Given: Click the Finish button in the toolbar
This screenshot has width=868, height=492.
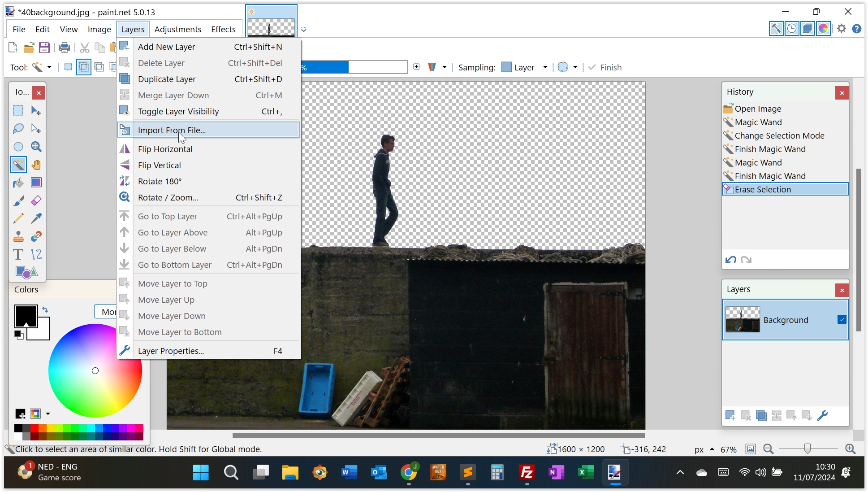Looking at the screenshot, I should (605, 67).
